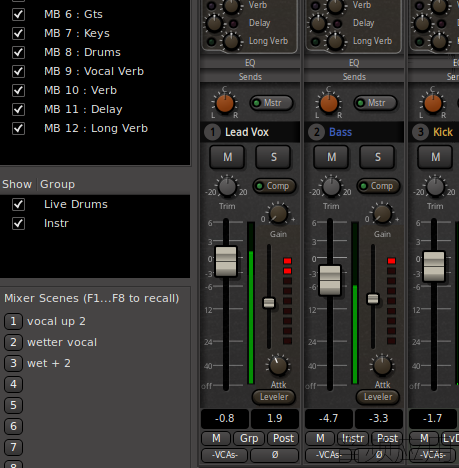Click the Bass pan knob
This screenshot has height=468, width=459.
[x=329, y=103]
